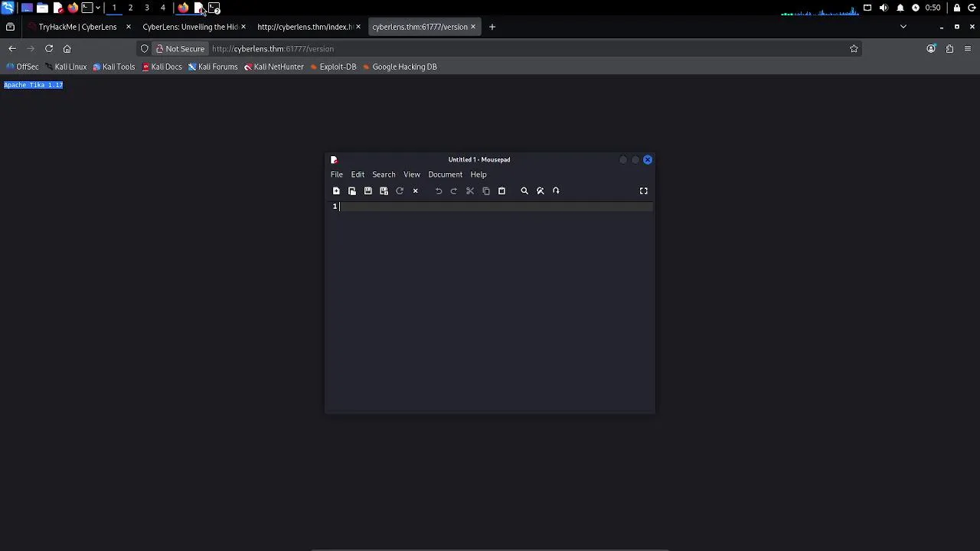The width and height of the screenshot is (980, 551).
Task: Click the Go To line icon
Action: 556,191
